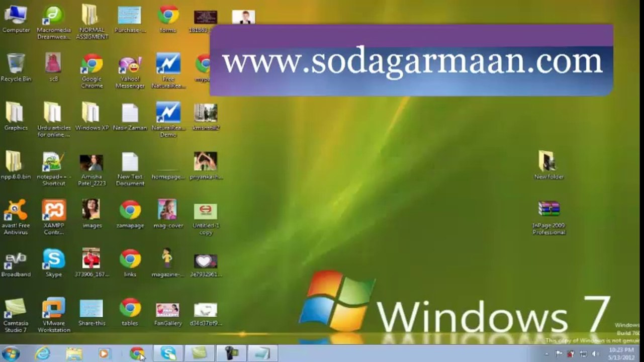Screen dimensions: 644x362
Task: Open the volume speaker tray icon
Action: click(x=596, y=354)
